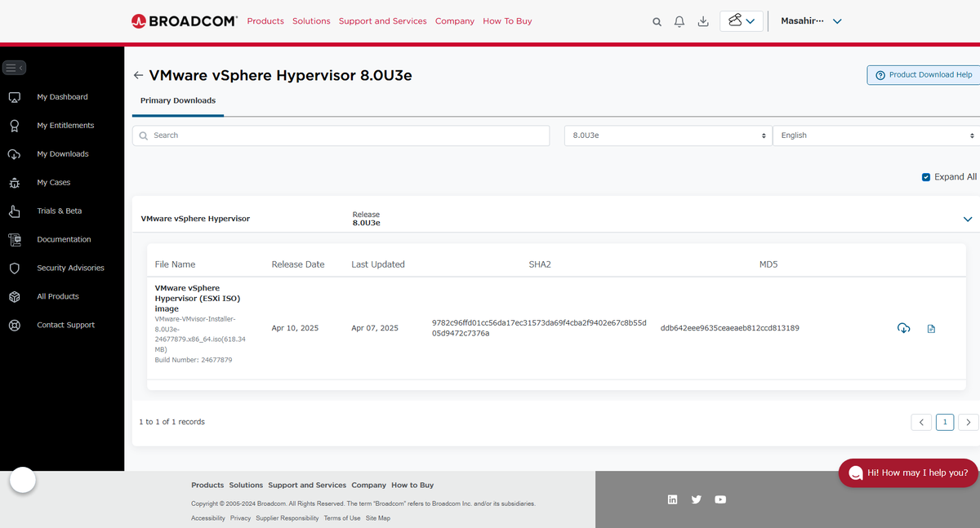Click the Accessibility footer link
The height and width of the screenshot is (528, 980).
[208, 518]
